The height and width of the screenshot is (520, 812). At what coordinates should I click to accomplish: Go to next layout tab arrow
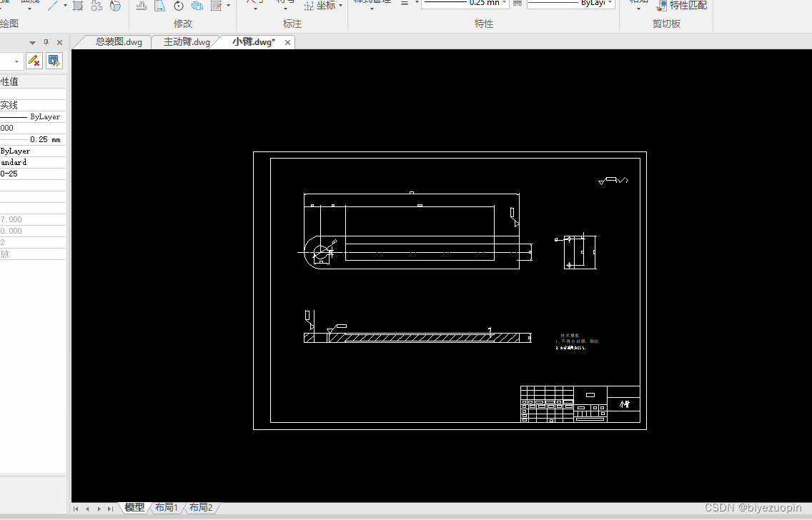coord(99,509)
